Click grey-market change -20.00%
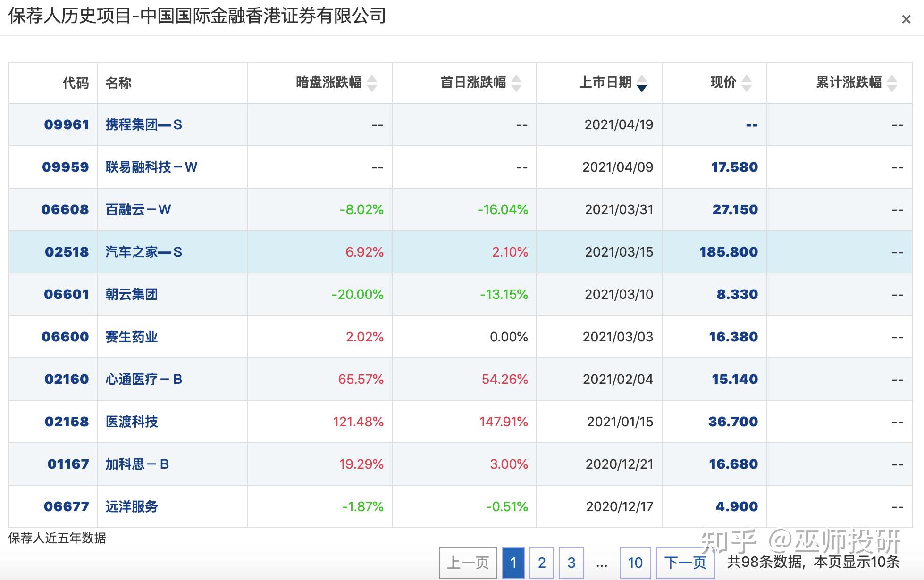924x580 pixels. coord(357,294)
